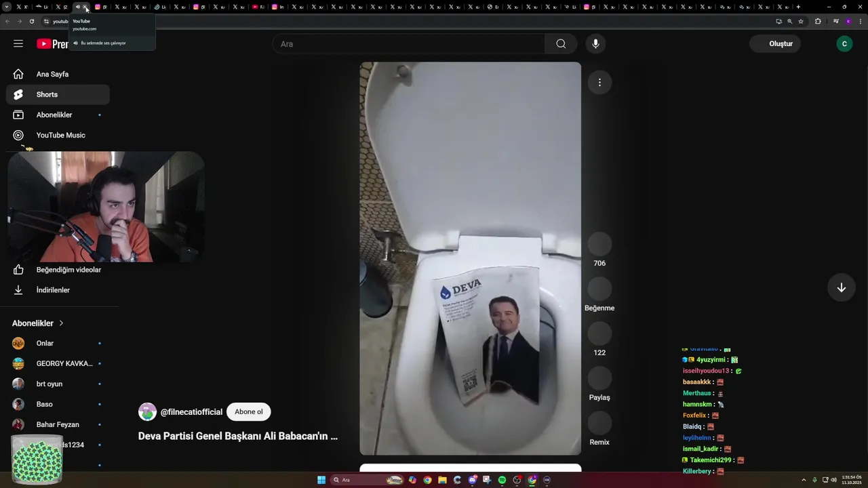
Task: Start voice search with microphone icon
Action: [595, 43]
